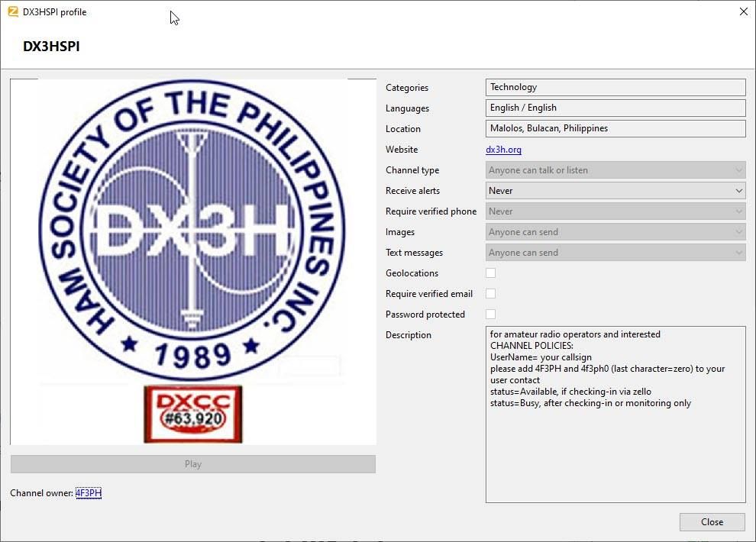Click the Languages field showing English
The width and height of the screenshot is (756, 542).
tap(615, 108)
